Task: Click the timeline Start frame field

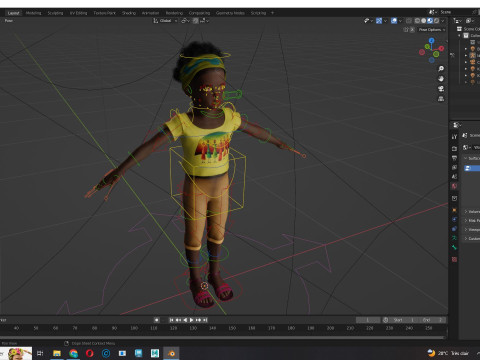Action: coord(404,320)
